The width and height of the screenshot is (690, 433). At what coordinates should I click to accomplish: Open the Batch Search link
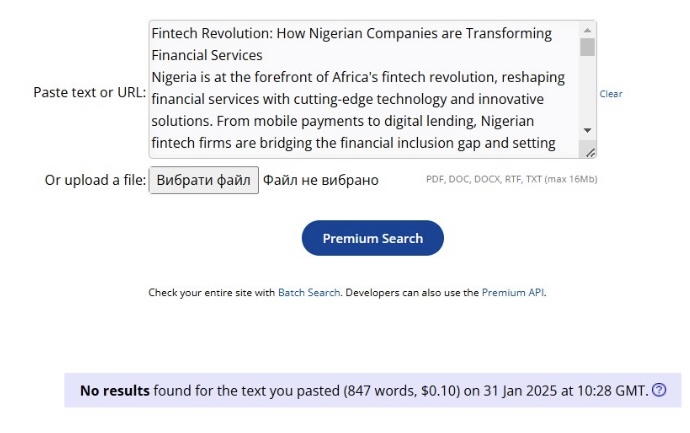point(309,293)
